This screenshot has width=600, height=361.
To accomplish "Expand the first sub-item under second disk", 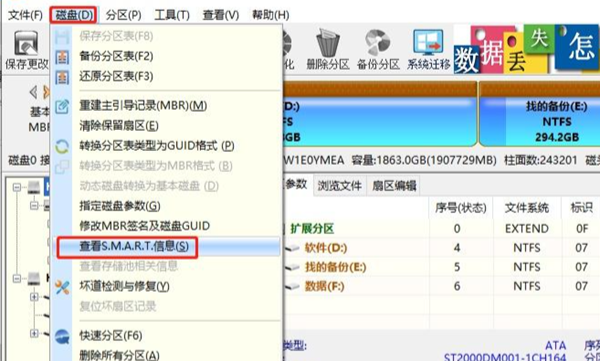I will 34,297.
